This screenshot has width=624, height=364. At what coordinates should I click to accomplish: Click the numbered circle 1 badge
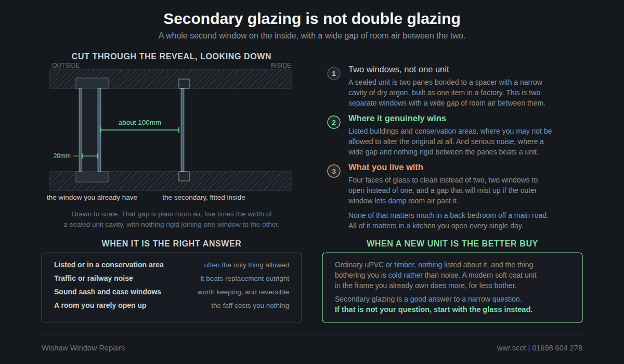click(x=334, y=73)
